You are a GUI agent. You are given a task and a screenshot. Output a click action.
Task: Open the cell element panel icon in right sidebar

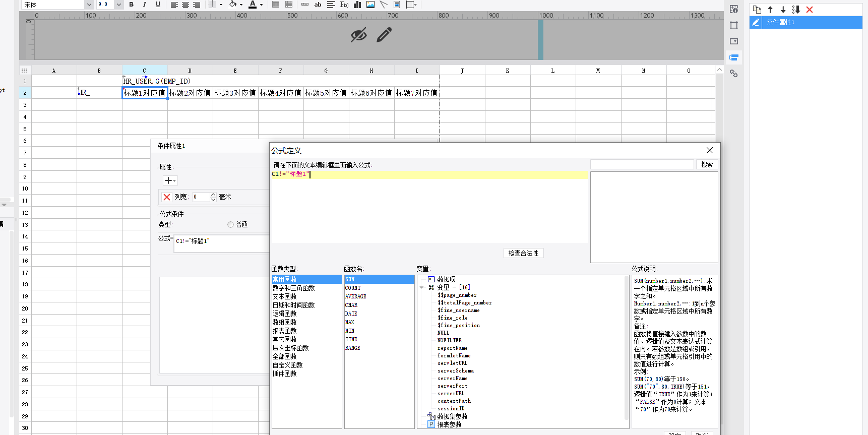click(734, 9)
